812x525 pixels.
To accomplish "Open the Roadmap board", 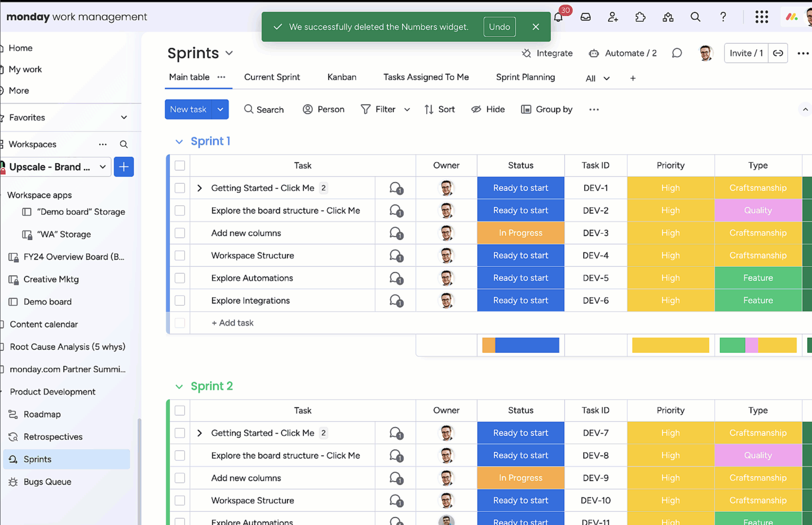I will (x=42, y=414).
